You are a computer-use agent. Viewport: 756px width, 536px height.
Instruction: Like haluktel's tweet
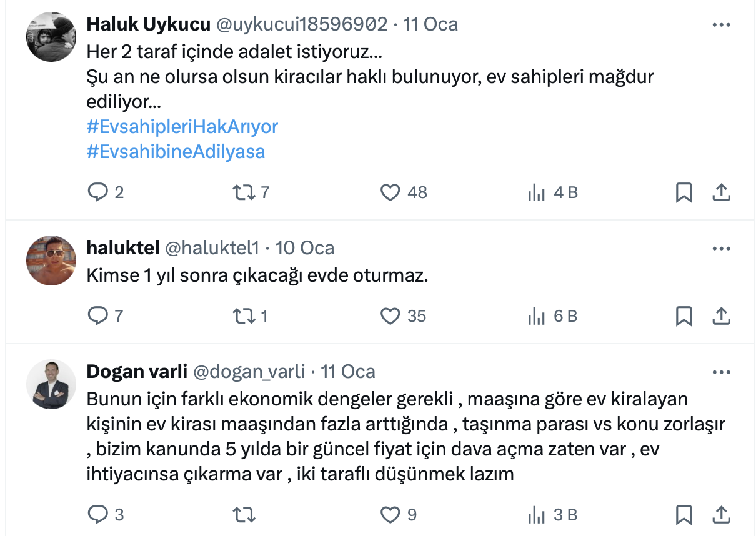pos(390,316)
